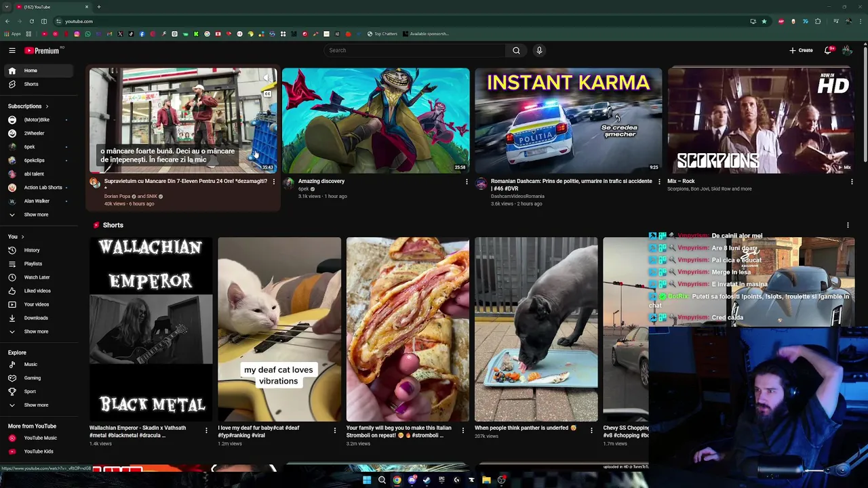Focus the YouTube search field
Screen dimensions: 868x488
pyautogui.click(x=414, y=50)
